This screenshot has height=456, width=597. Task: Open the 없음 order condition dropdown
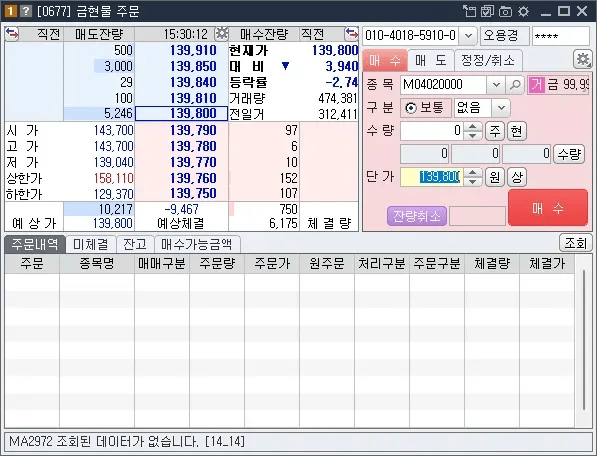501,108
